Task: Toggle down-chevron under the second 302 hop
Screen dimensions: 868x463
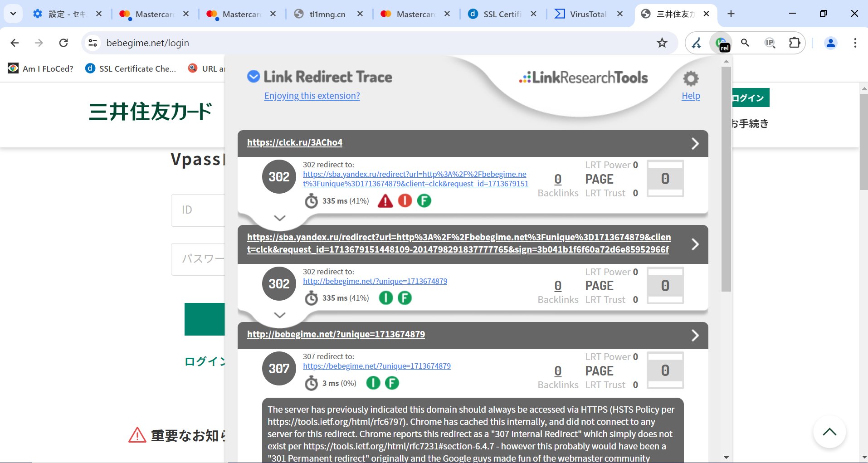Action: coord(280,315)
